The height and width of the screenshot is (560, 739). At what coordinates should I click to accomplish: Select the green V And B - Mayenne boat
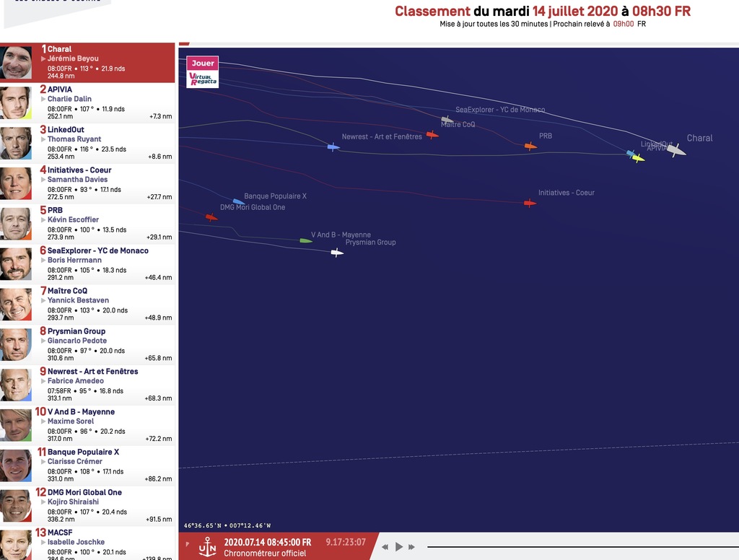click(x=306, y=241)
